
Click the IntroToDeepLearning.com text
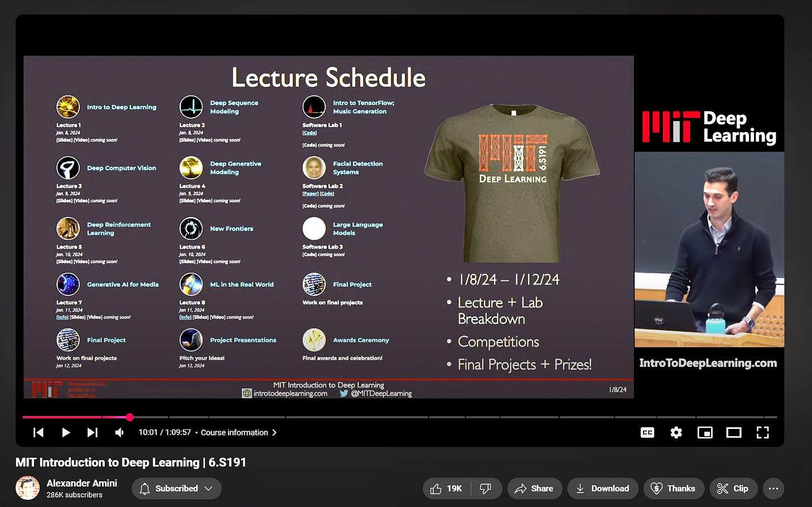tap(708, 363)
